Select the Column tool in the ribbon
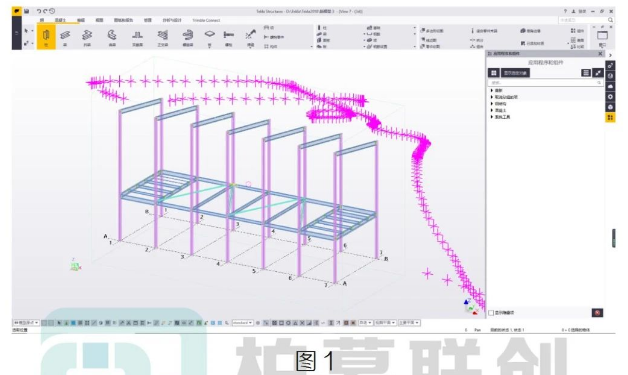 click(46, 37)
